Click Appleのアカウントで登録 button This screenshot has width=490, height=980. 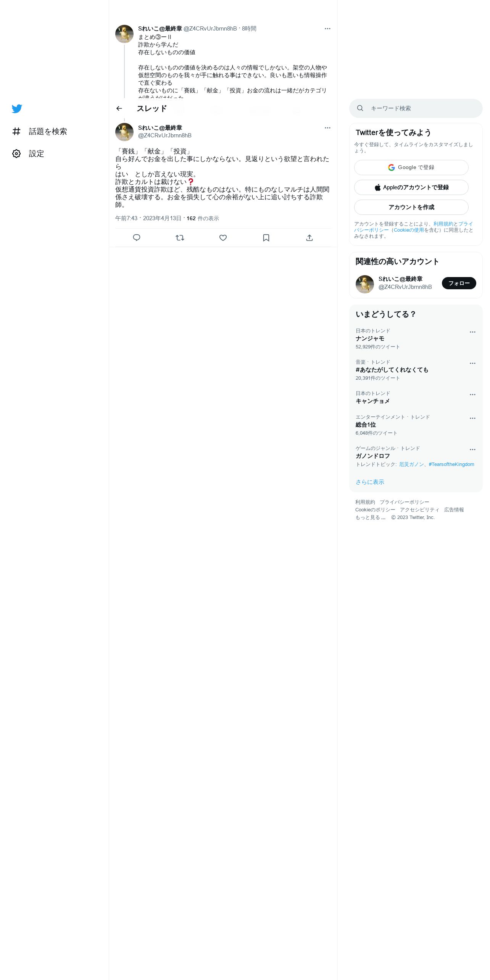tap(411, 187)
